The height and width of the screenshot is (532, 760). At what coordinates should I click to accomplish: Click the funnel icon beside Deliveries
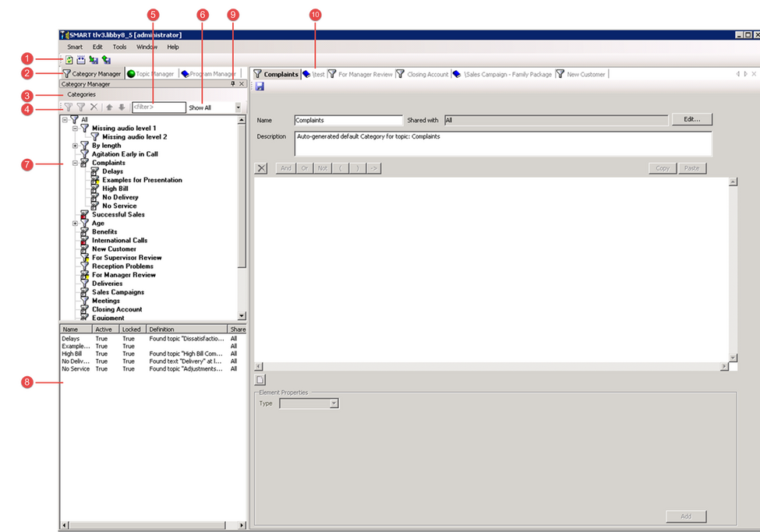point(85,284)
